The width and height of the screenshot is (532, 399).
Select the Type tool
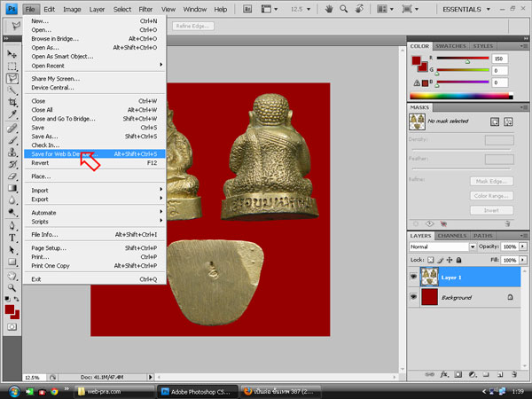(x=12, y=238)
